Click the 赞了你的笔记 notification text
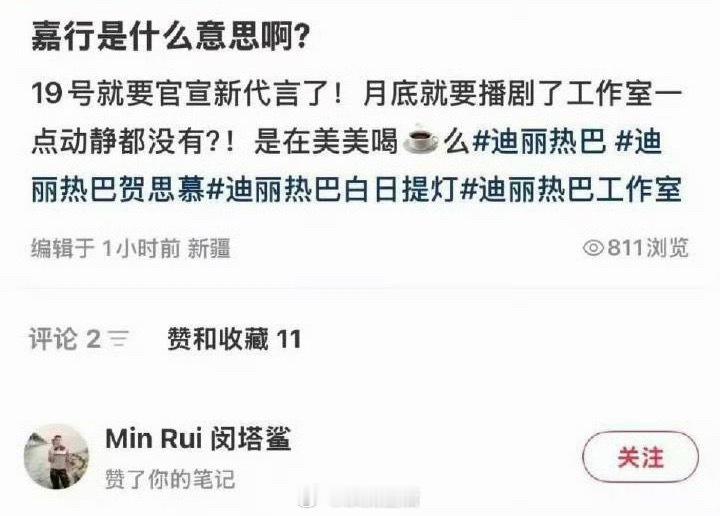This screenshot has height=516, width=720. 170,479
